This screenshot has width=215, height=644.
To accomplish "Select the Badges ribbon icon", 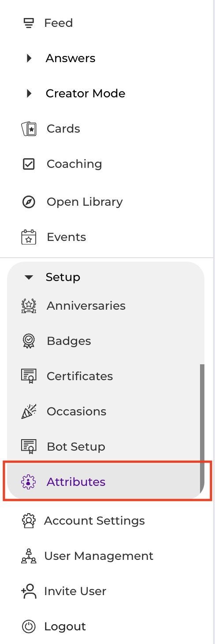I will 29,341.
